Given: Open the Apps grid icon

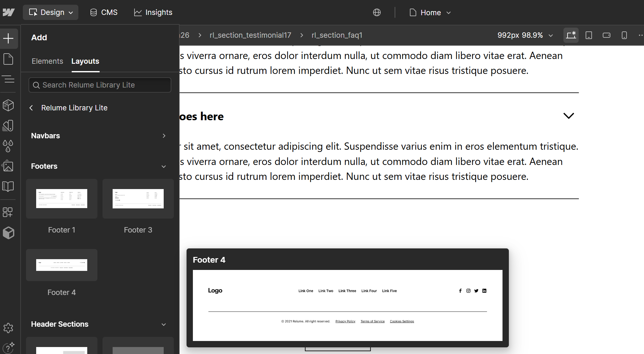Looking at the screenshot, I should pos(8,212).
